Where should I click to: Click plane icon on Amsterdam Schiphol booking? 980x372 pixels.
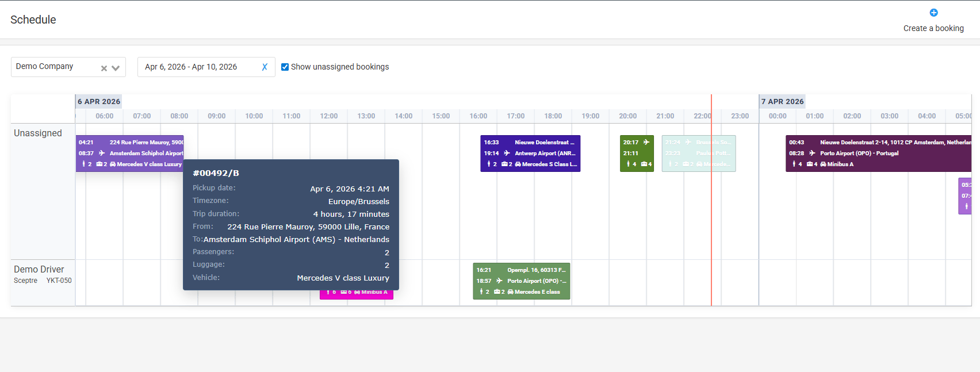[x=102, y=153]
